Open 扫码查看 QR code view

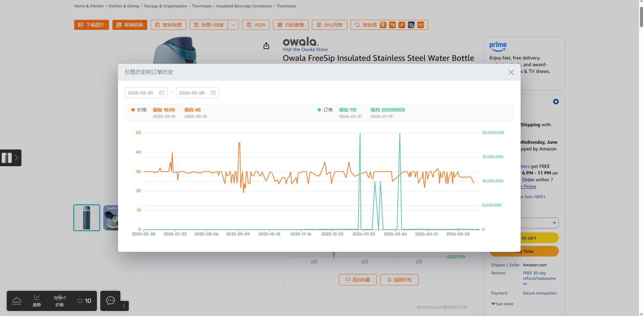(291, 25)
